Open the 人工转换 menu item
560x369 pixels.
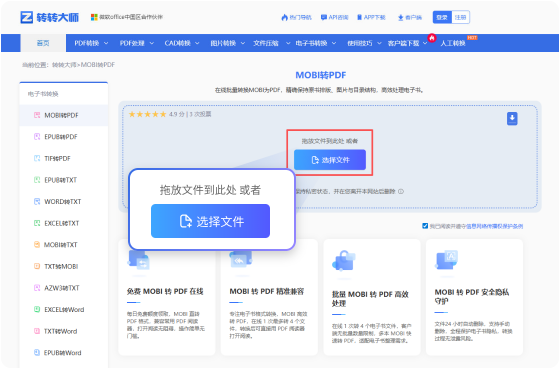click(x=453, y=43)
